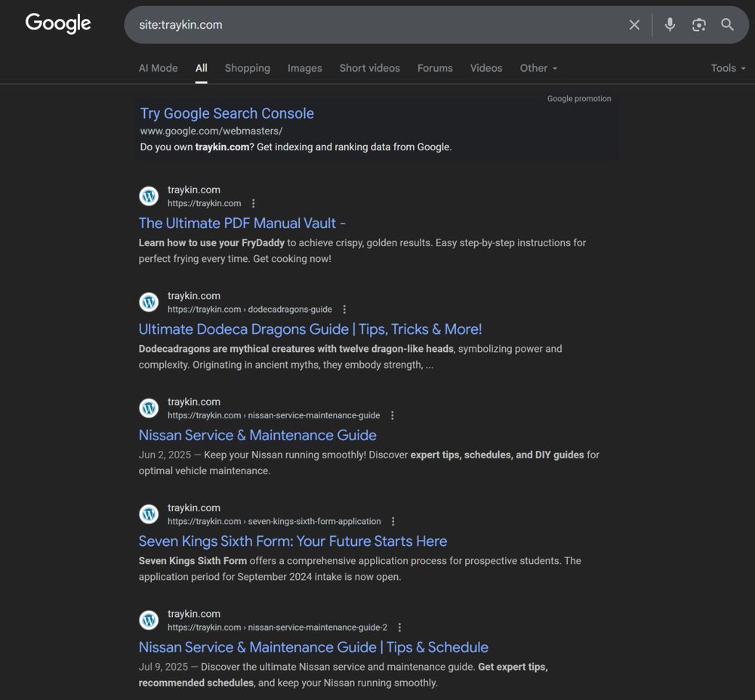This screenshot has width=755, height=700.
Task: Click WordPress favicon of nissan-service-maintenance-guide-2 result
Action: coord(149,620)
